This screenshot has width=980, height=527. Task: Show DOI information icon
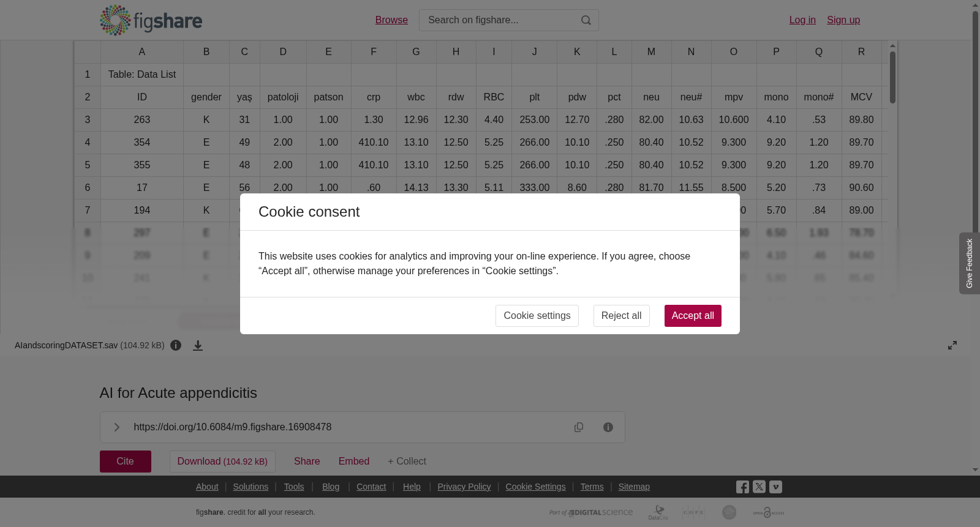[608, 427]
